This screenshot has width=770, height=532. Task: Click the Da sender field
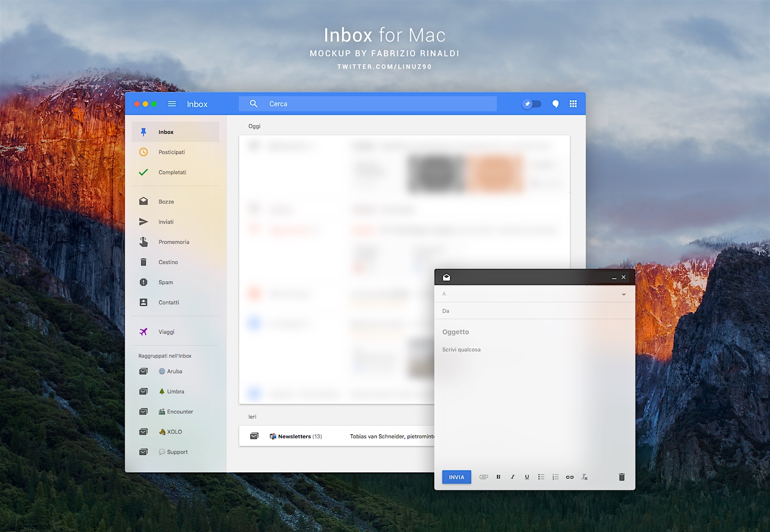[x=535, y=311]
